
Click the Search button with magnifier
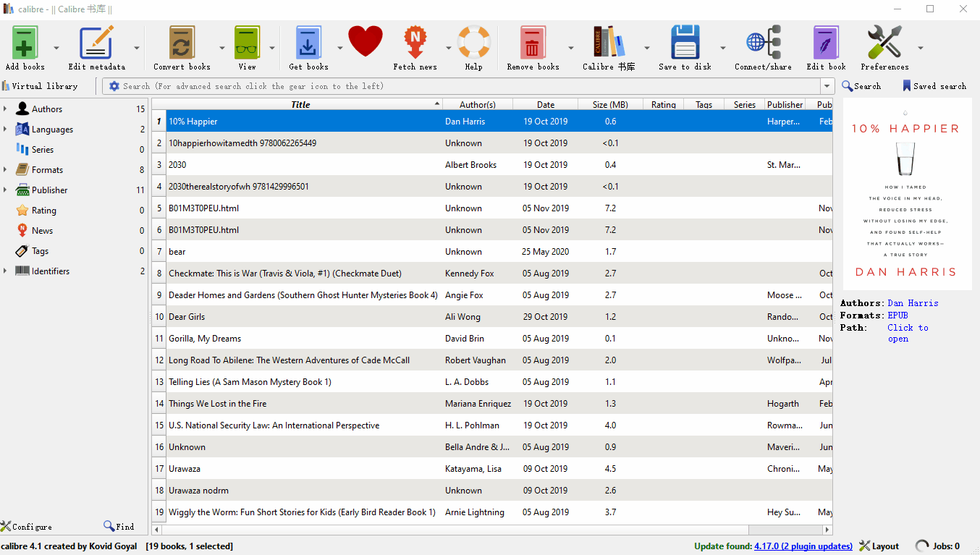click(x=861, y=86)
